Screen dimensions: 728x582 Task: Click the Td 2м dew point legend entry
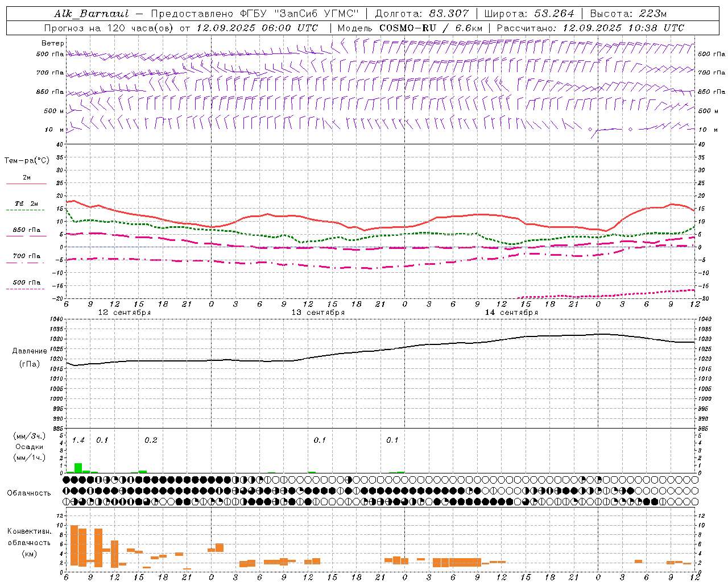(x=26, y=203)
